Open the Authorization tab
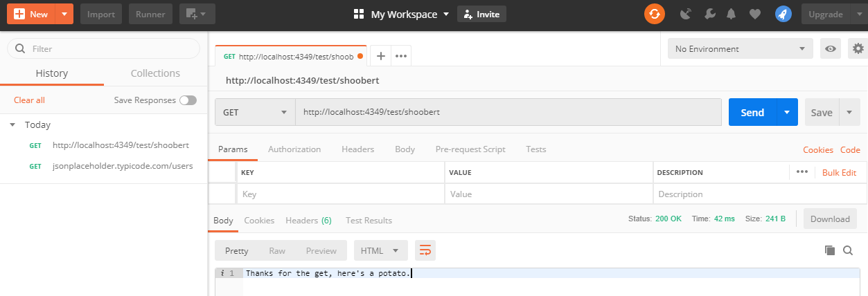Image resolution: width=868 pixels, height=296 pixels. click(294, 149)
